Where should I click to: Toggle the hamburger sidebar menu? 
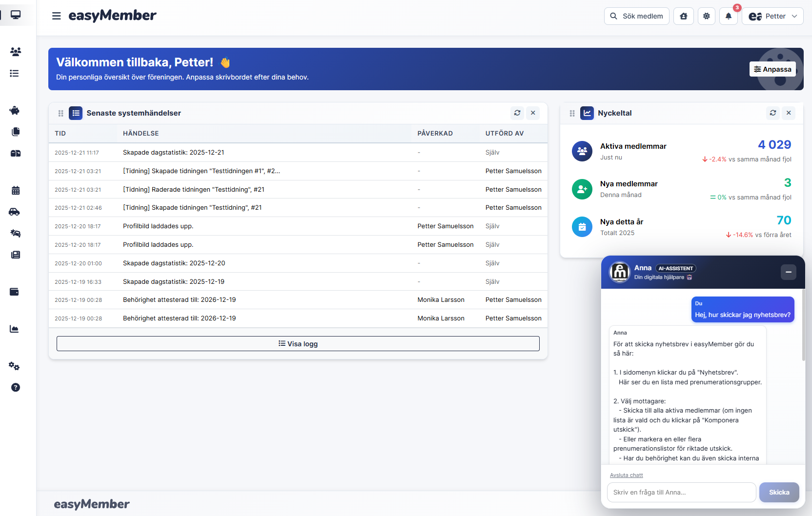(57, 16)
